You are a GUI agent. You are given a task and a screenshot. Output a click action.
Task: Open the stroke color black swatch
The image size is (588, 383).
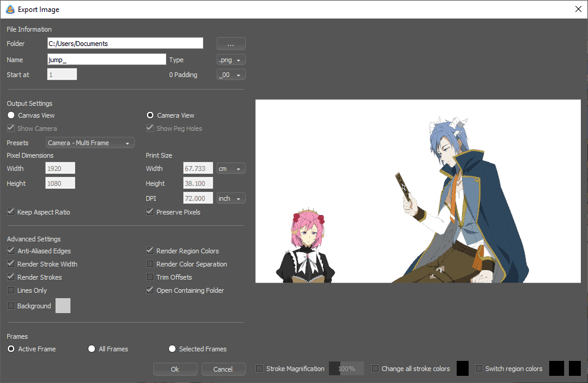[x=463, y=368]
